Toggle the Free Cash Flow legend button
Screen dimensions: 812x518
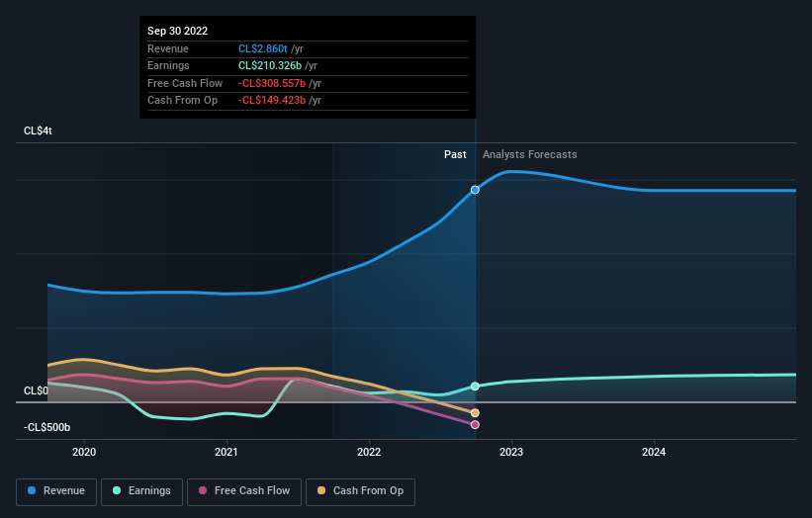[x=244, y=491]
